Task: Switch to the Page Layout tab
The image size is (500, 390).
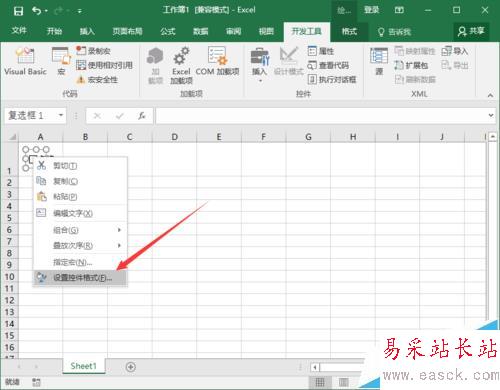Action: click(x=127, y=31)
